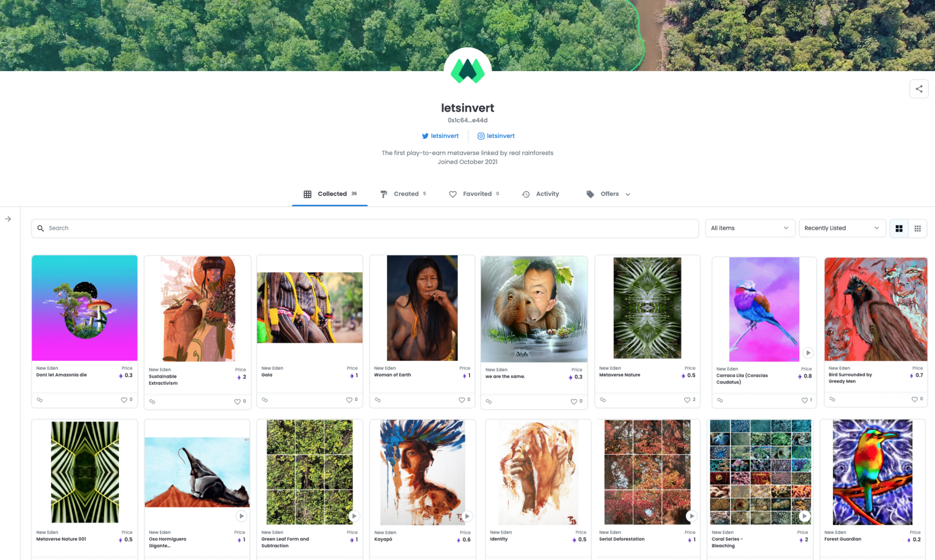Like the Metaverse Nature item heart
Image resolution: width=935 pixels, height=560 pixels.
click(687, 400)
